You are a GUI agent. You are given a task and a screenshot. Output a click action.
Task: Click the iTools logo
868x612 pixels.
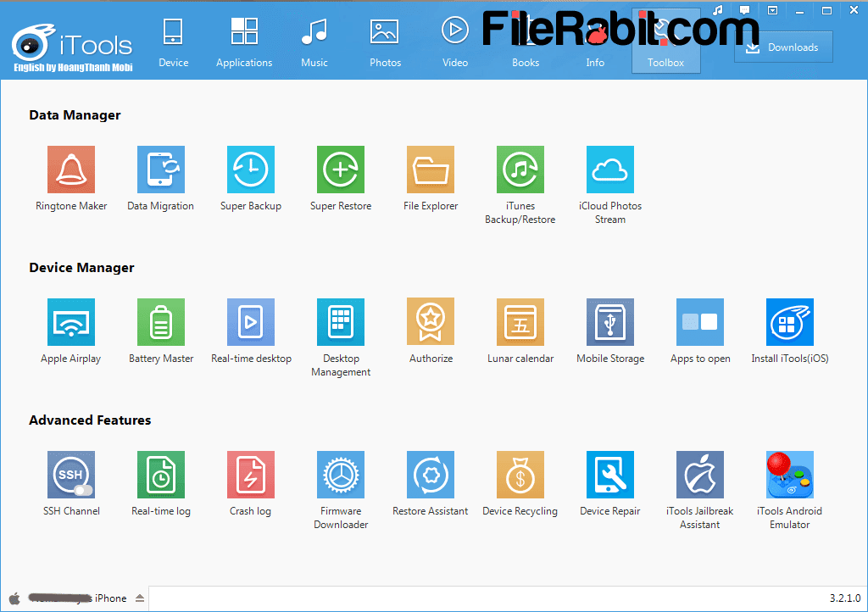point(73,47)
